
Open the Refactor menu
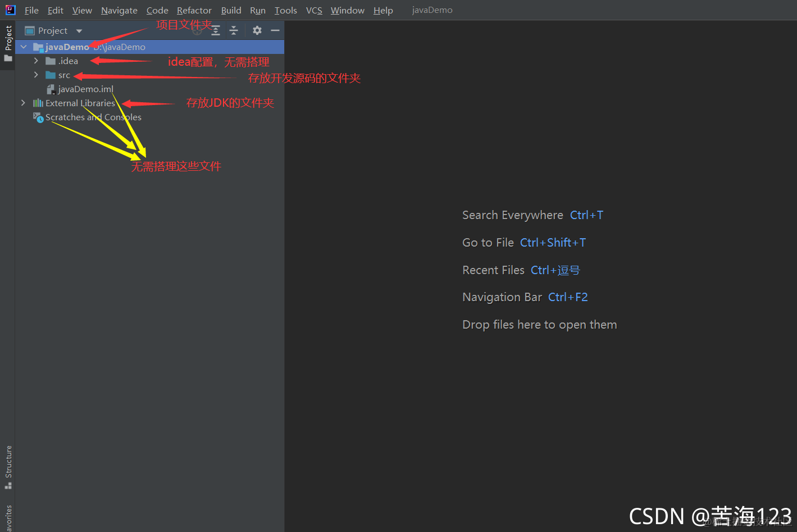coord(194,10)
